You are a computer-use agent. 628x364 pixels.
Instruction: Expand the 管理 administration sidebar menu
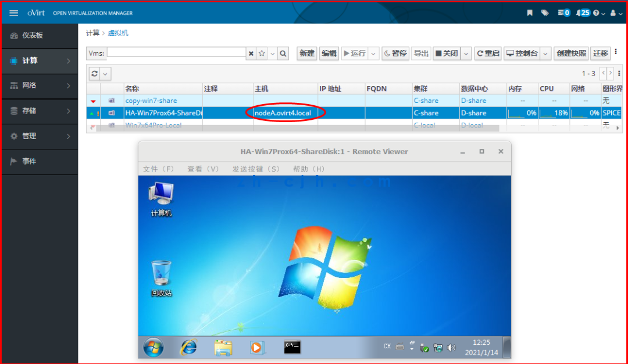click(x=40, y=136)
